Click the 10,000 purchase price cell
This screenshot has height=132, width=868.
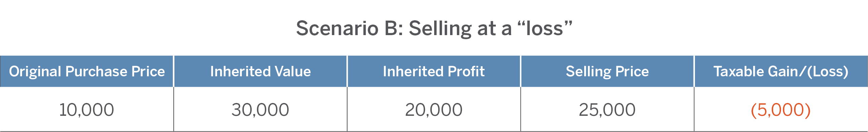87,110
